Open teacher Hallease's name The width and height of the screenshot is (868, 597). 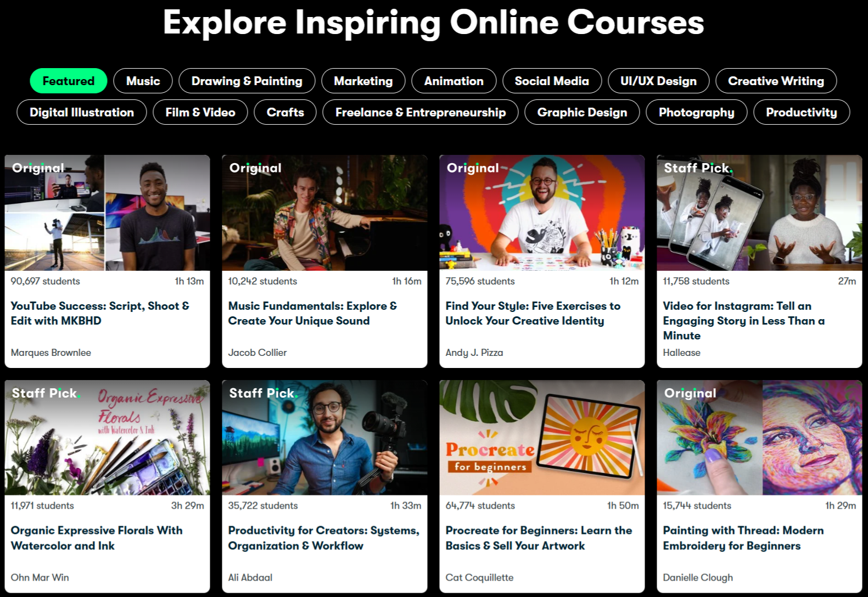click(x=681, y=353)
